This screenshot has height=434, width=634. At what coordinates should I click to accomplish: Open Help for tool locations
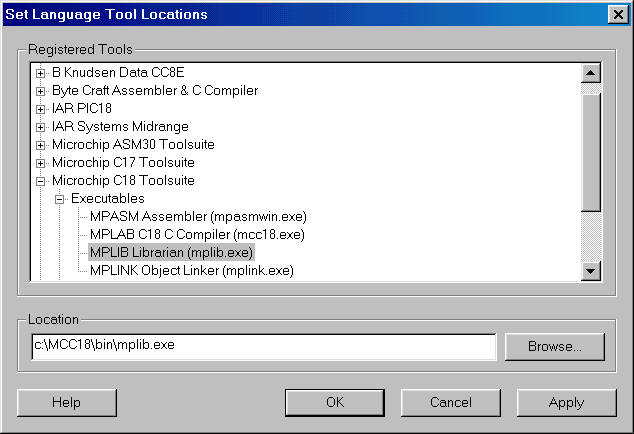(x=67, y=403)
